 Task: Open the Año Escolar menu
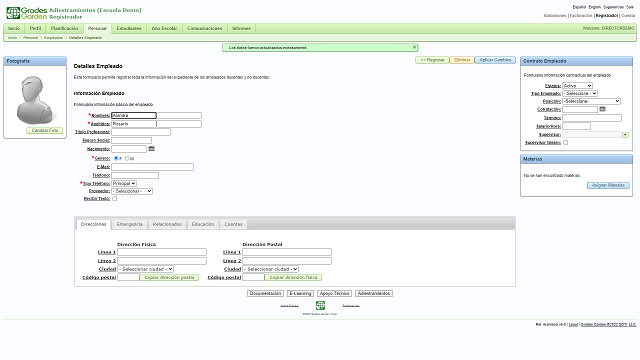click(164, 28)
